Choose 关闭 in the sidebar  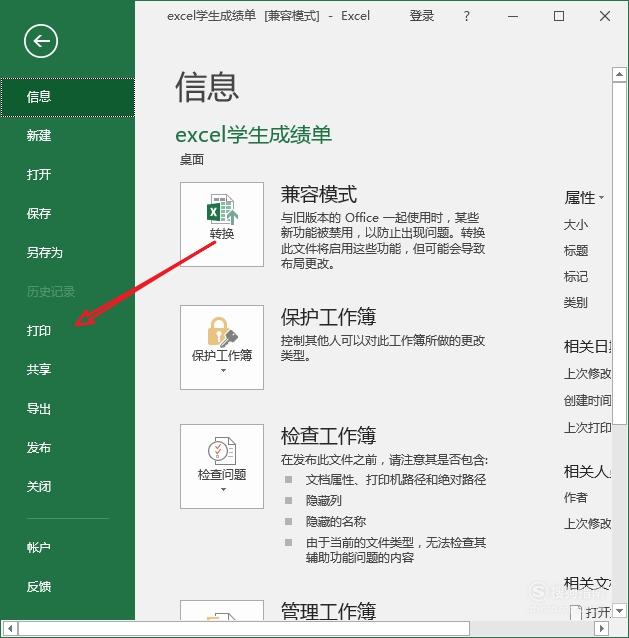68,487
